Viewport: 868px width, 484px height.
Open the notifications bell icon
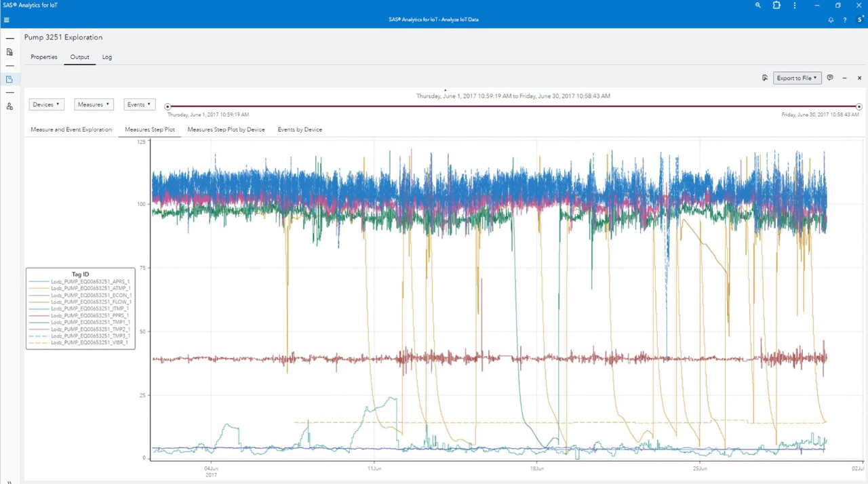click(830, 20)
